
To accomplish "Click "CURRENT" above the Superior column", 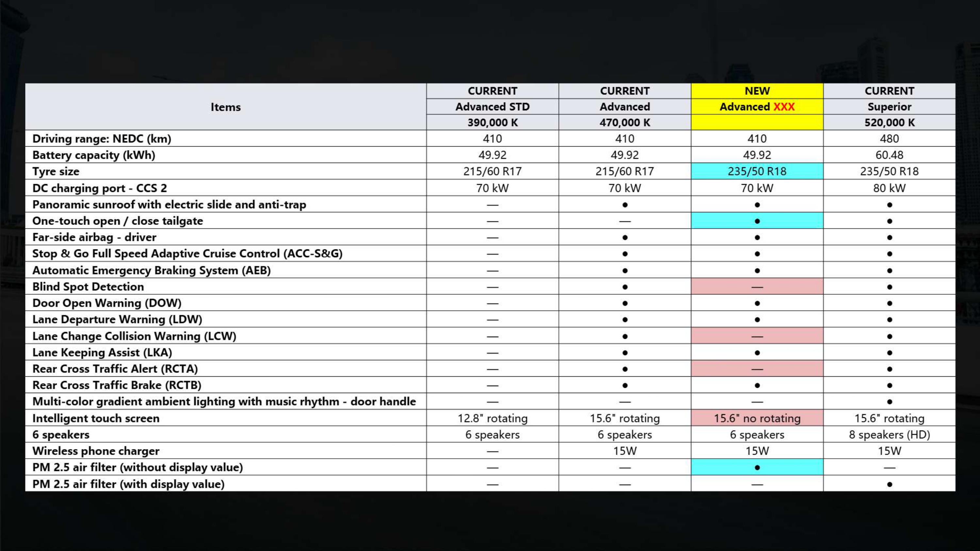I will (889, 91).
